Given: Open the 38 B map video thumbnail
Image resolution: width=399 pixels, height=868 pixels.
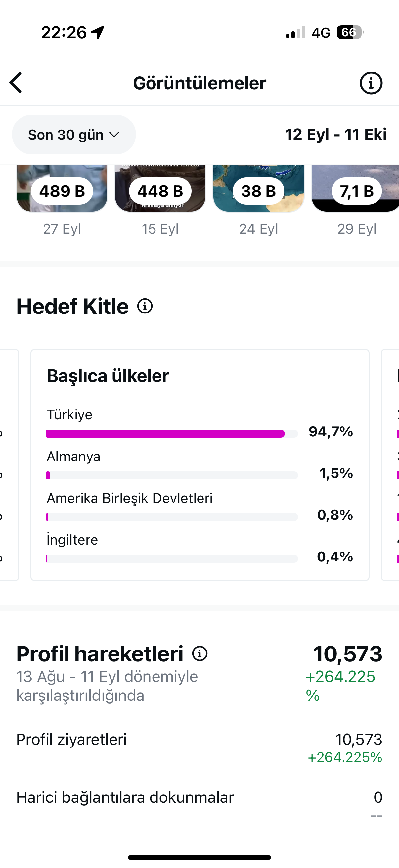Looking at the screenshot, I should coord(259,188).
